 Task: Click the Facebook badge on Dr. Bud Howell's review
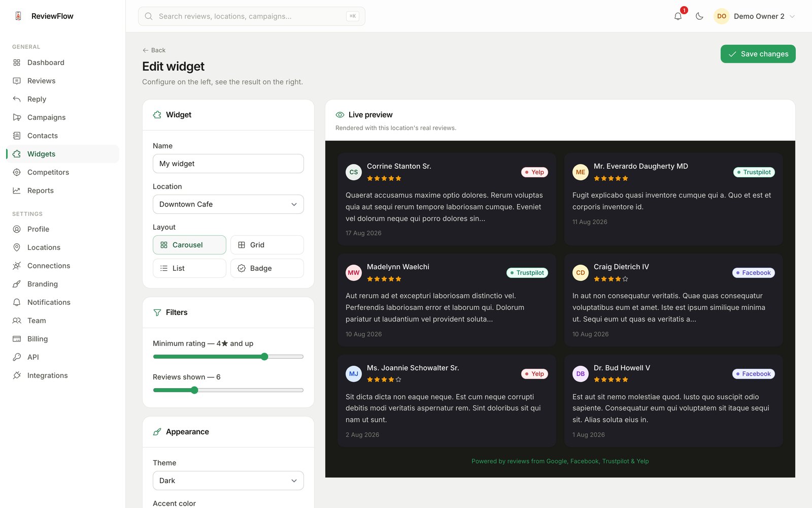tap(753, 374)
